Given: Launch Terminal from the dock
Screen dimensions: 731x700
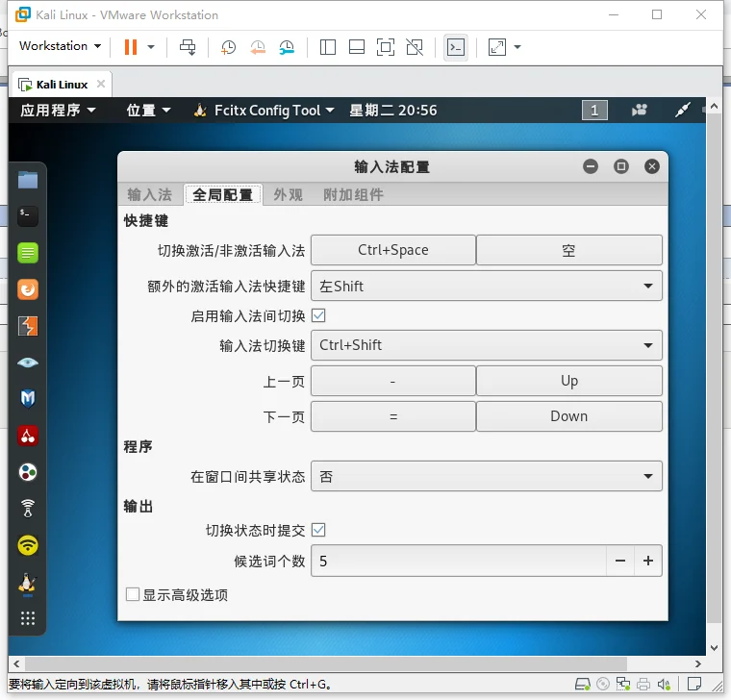Looking at the screenshot, I should (x=28, y=216).
